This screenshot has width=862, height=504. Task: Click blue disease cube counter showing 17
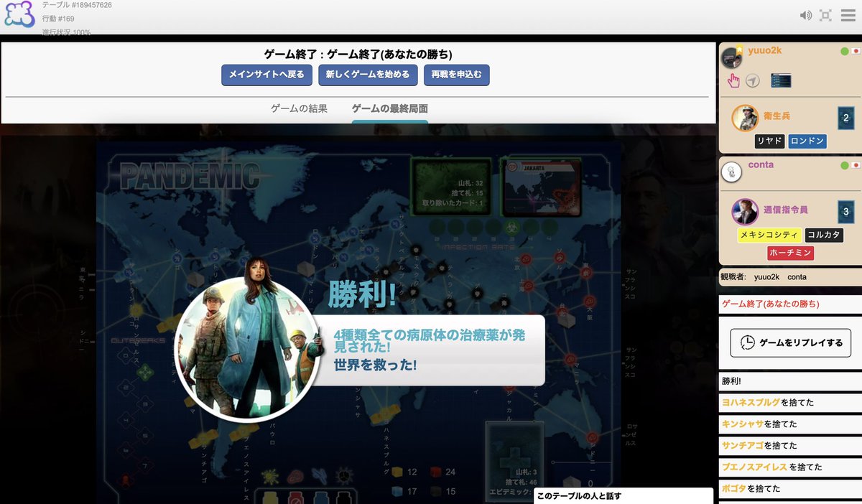(x=405, y=492)
